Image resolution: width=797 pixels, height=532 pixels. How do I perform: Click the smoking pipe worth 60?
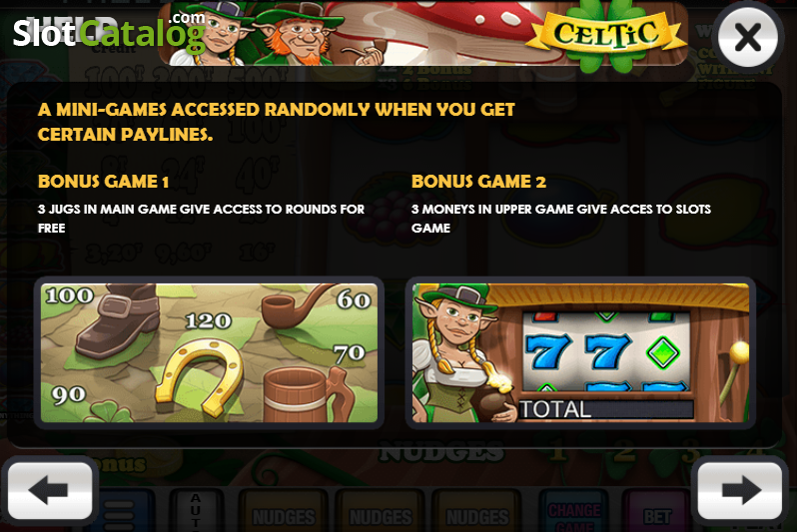click(x=298, y=305)
